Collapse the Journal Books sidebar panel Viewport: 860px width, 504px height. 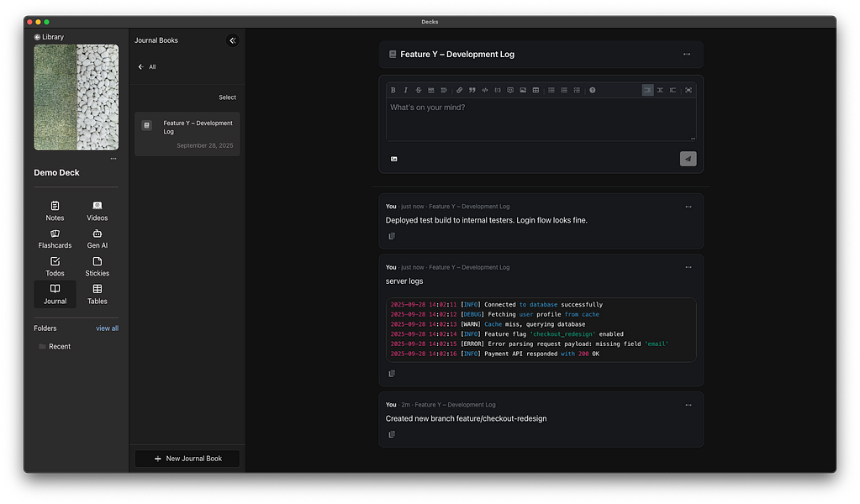tap(233, 40)
